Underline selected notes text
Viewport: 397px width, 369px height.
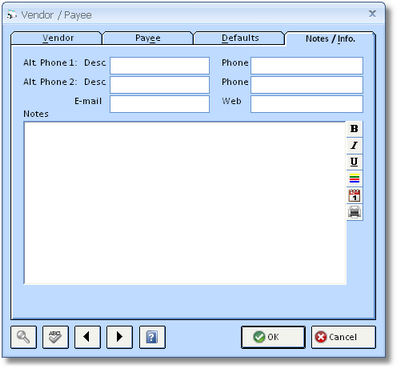coord(354,162)
